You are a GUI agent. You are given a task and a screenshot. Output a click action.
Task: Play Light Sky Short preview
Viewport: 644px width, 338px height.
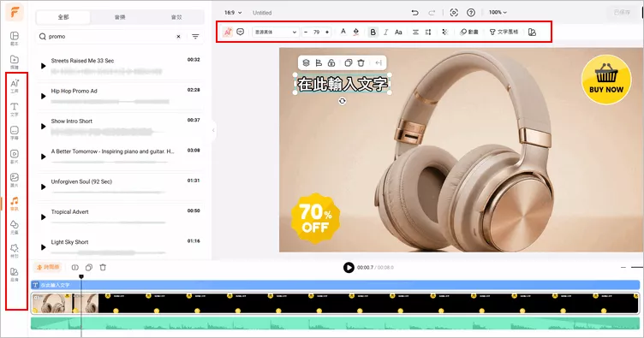[x=43, y=247]
